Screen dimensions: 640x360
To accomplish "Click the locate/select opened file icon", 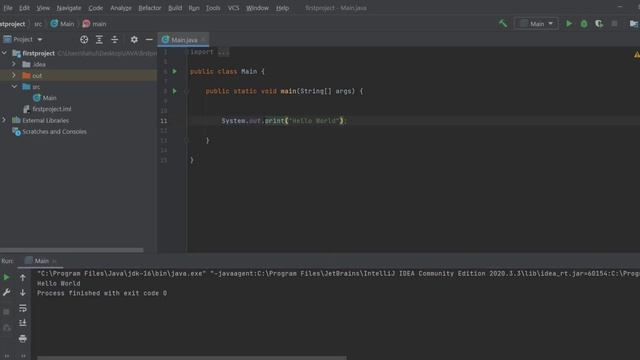I will [84, 40].
